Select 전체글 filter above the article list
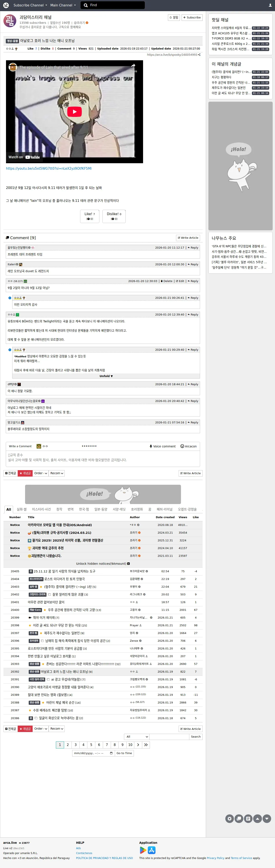 [x=10, y=473]
